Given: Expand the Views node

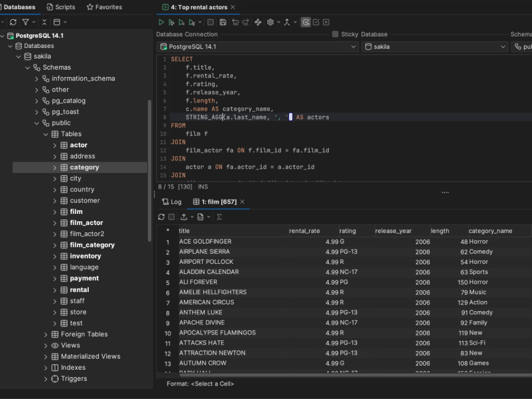Looking at the screenshot, I should 46,345.
